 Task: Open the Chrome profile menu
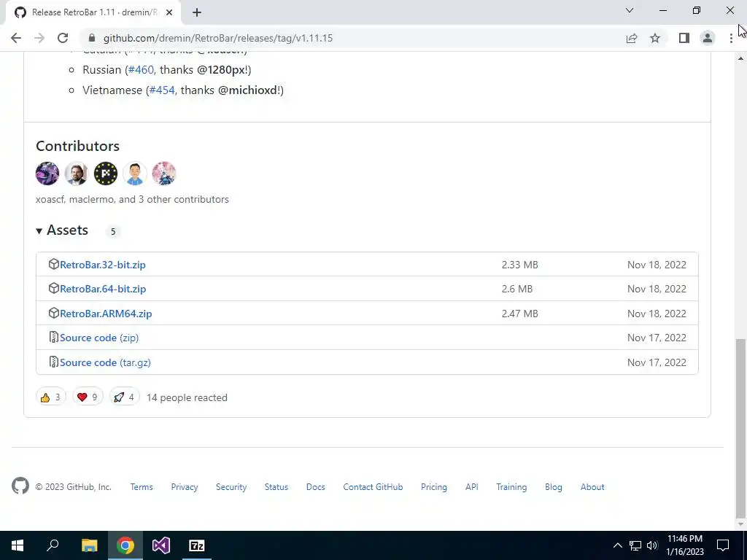click(708, 38)
